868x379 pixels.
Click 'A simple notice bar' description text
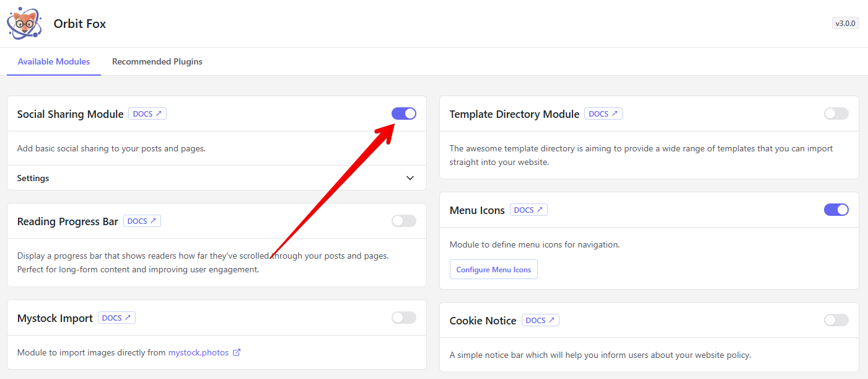(x=600, y=355)
